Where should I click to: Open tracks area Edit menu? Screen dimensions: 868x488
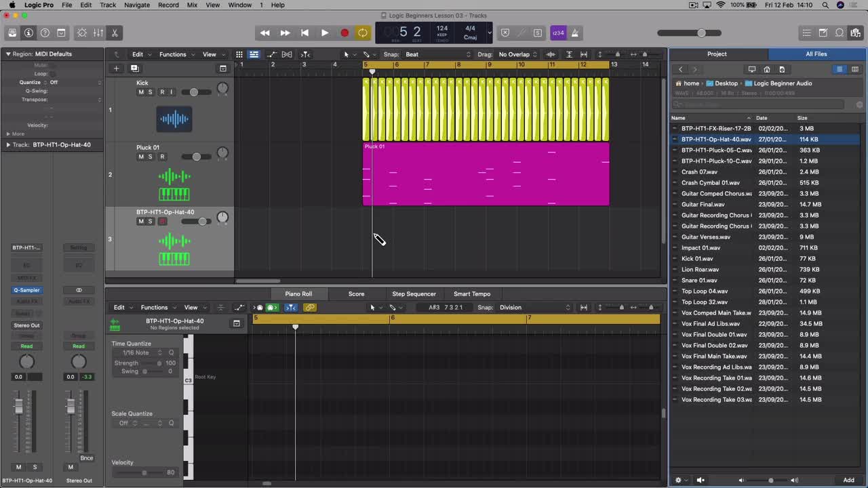(140, 54)
